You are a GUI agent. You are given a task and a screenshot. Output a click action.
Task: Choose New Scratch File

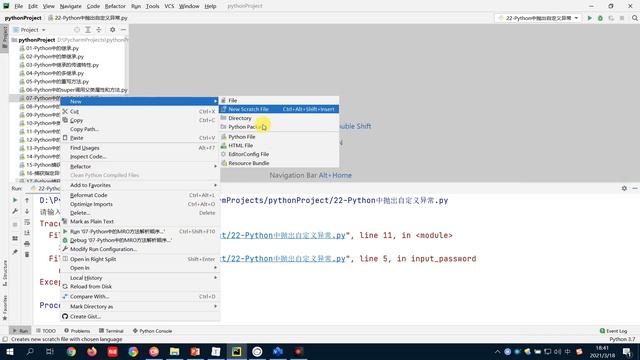coord(279,109)
